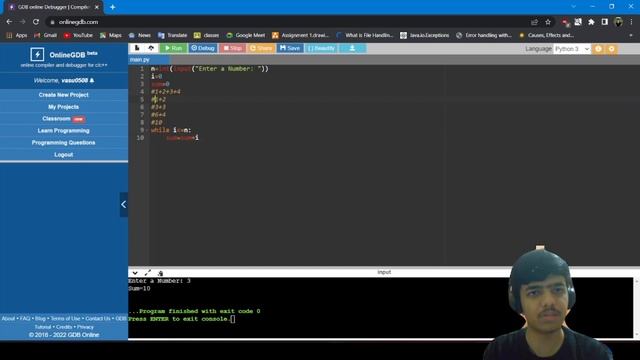Click the first orange info icon beside Language
This screenshot has width=640, height=360.
pyautogui.click(x=598, y=49)
